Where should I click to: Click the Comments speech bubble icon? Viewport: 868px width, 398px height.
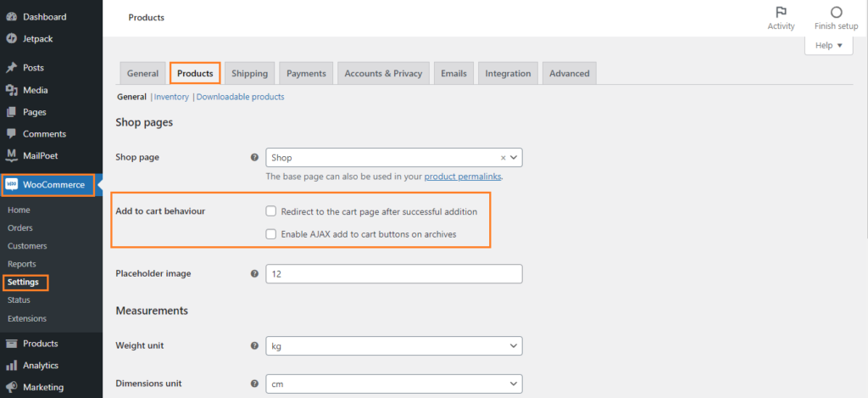[x=12, y=134]
